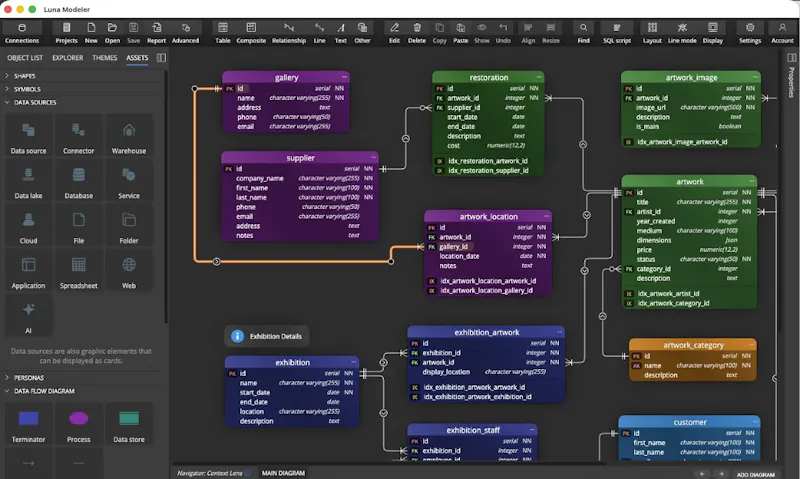Click the Report toolbar icon

coord(157,33)
